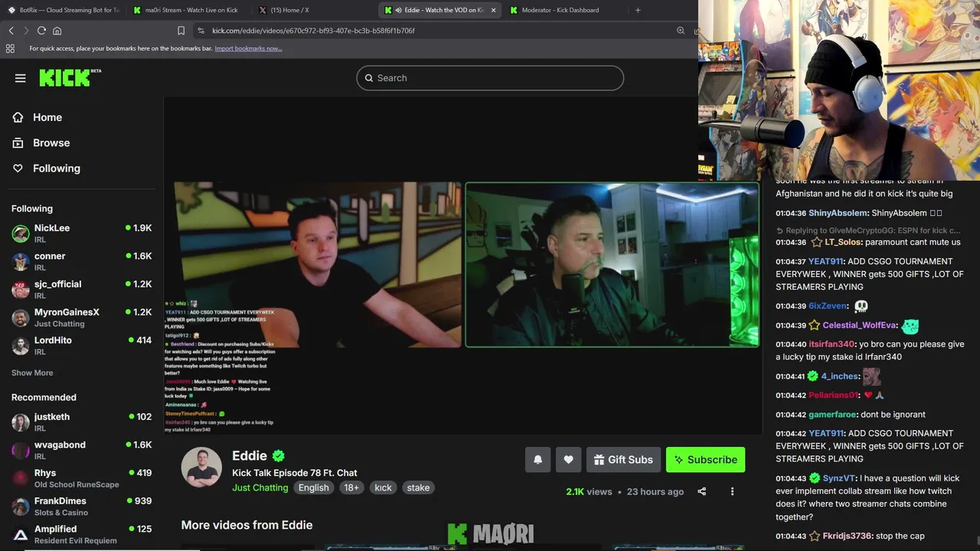Screen dimensions: 980x551
Task: Open the three-dot video options menu
Action: [x=732, y=491]
